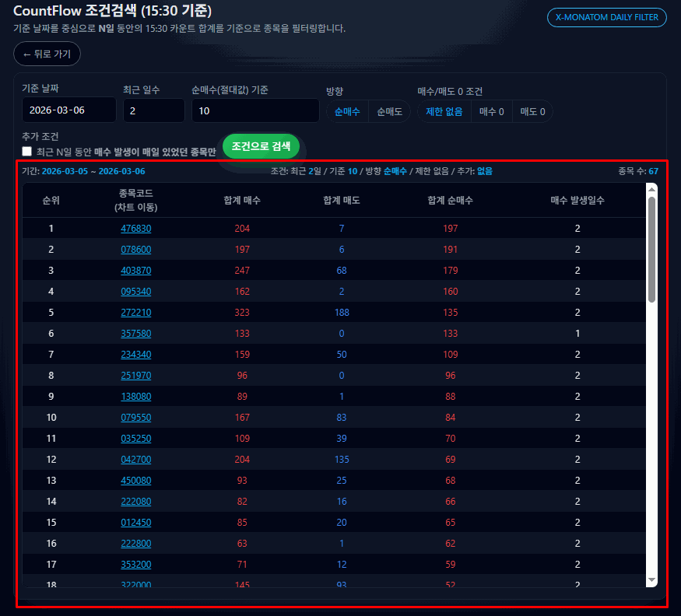Focus the 순매수(절대값) 기준 input field
Image resolution: width=681 pixels, height=616 pixels.
254,110
